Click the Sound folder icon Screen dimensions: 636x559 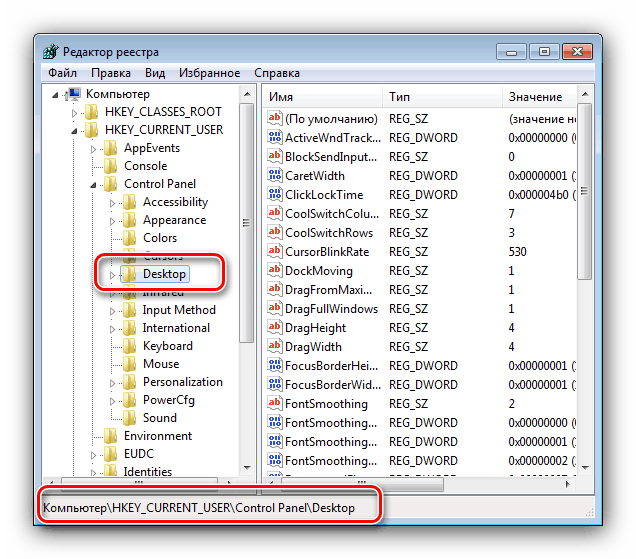coord(129,418)
